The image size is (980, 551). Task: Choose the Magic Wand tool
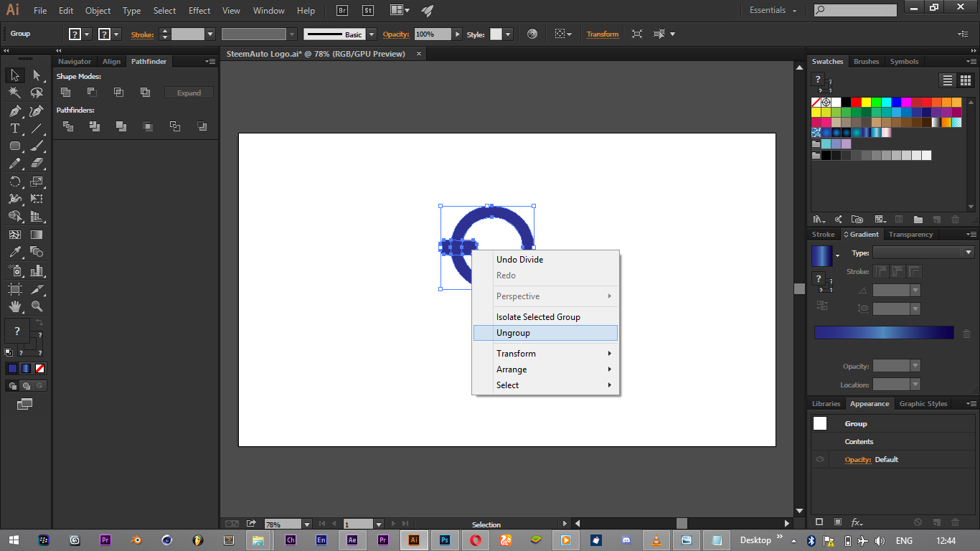(x=14, y=93)
